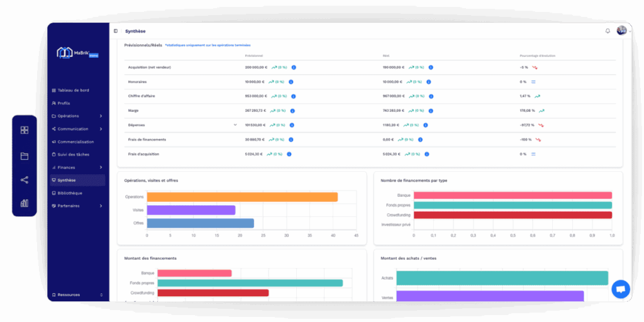This screenshot has width=644, height=322.
Task: Click the bar chart icon in floating panel
Action: point(25,203)
